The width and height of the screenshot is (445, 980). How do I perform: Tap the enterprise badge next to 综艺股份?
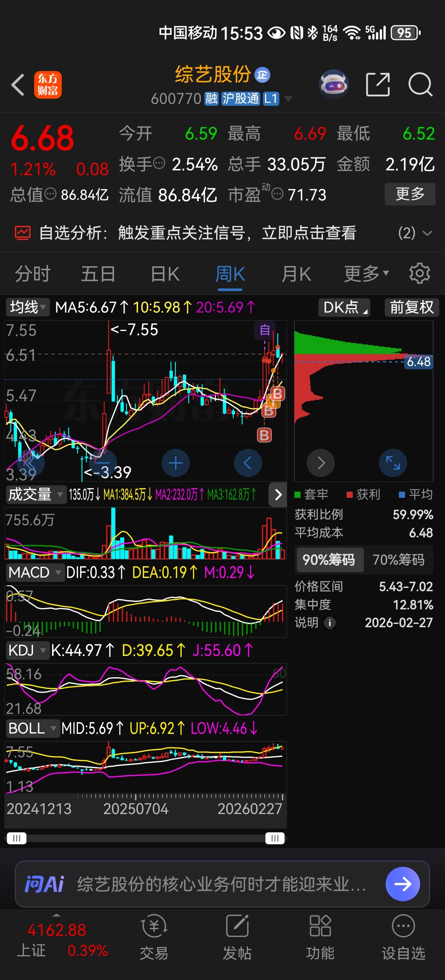click(262, 75)
